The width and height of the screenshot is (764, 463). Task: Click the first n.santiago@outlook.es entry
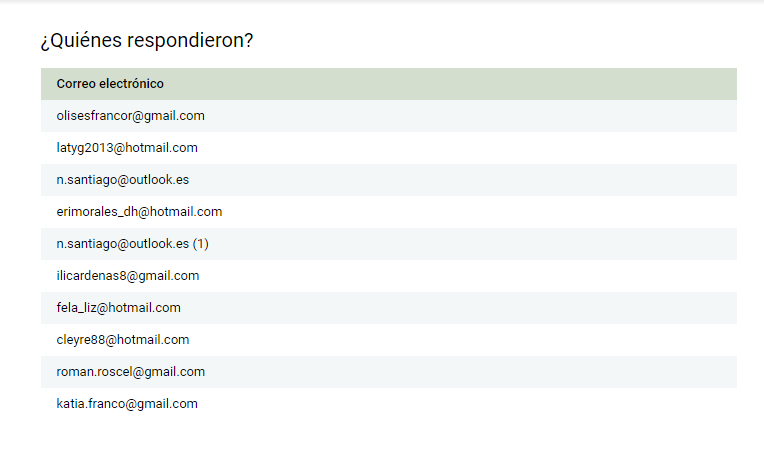tap(123, 180)
